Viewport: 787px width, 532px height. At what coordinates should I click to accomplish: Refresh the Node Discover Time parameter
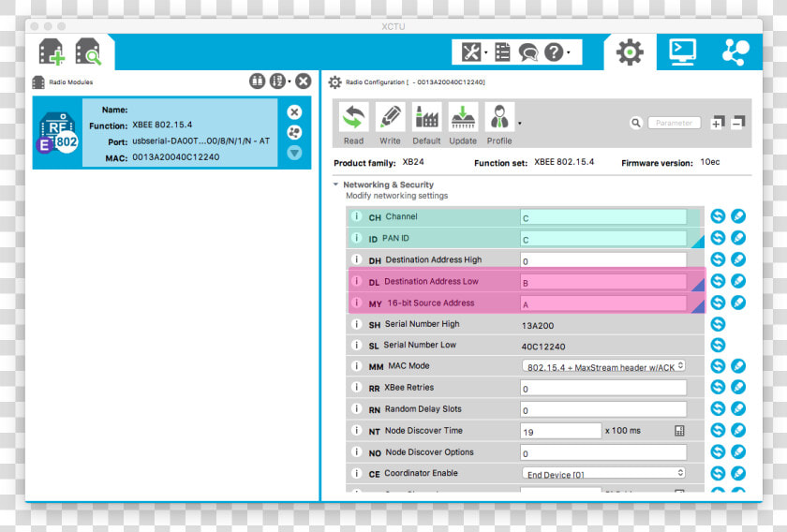point(718,430)
